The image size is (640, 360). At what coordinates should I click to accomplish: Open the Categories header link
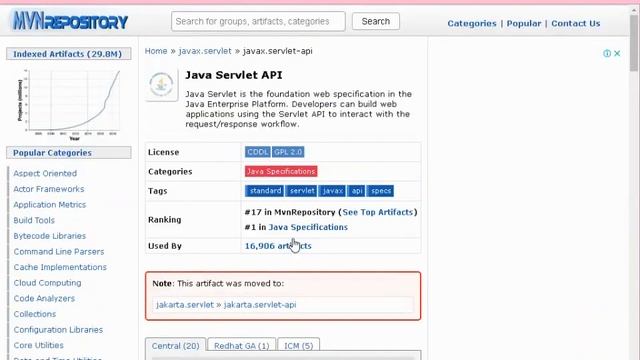pyautogui.click(x=472, y=23)
